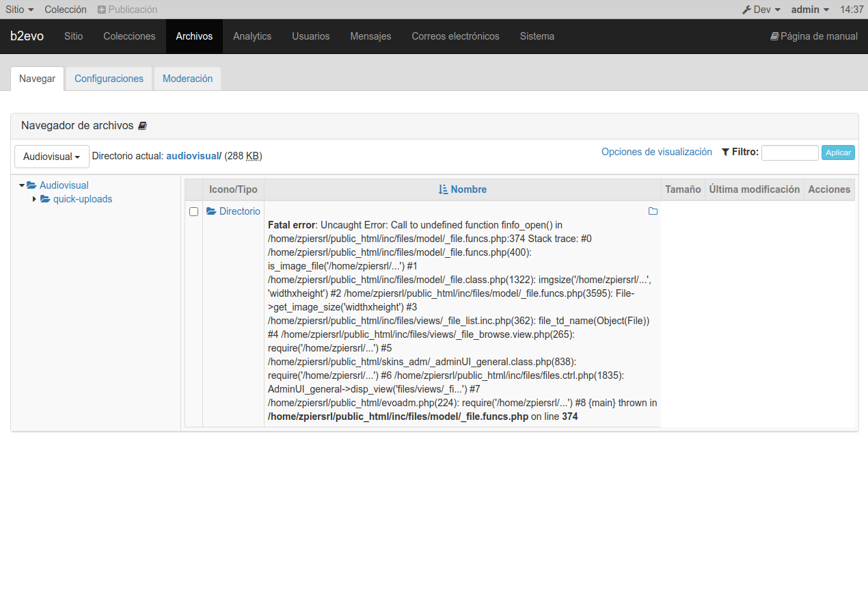Click the Fatal error bold text
This screenshot has height=610, width=868.
tap(292, 225)
